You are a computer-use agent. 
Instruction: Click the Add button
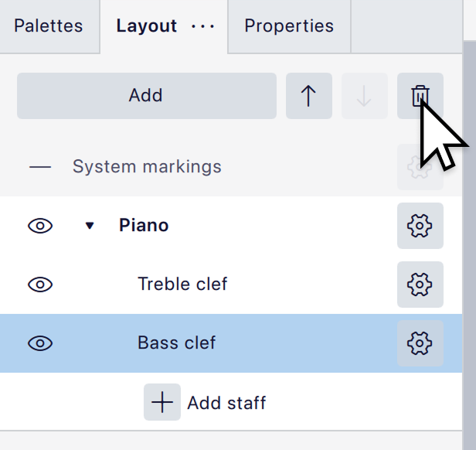146,96
